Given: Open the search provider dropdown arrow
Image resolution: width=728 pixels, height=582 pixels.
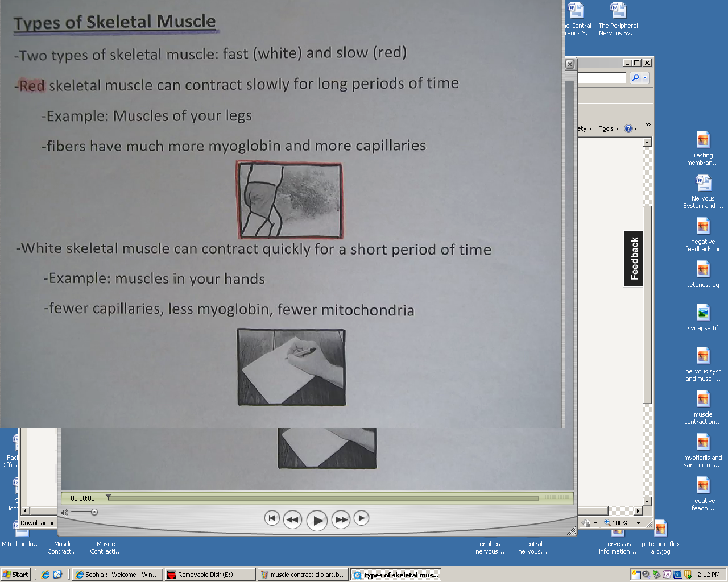Looking at the screenshot, I should [x=645, y=78].
